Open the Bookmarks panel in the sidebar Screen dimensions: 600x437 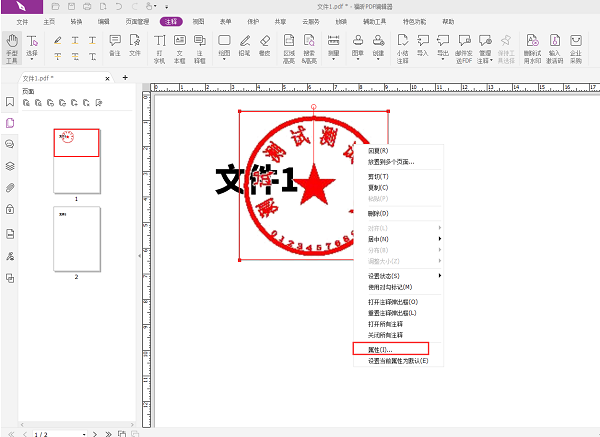tap(10, 101)
